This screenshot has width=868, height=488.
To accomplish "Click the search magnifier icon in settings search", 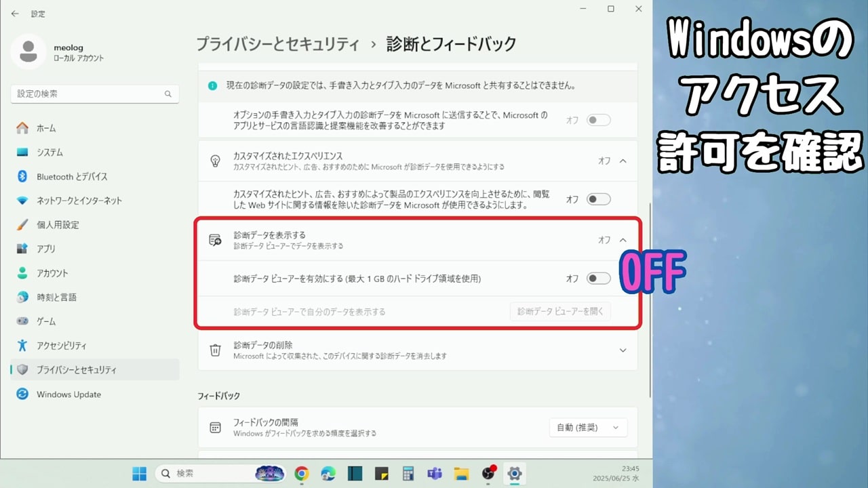I will tap(168, 94).
